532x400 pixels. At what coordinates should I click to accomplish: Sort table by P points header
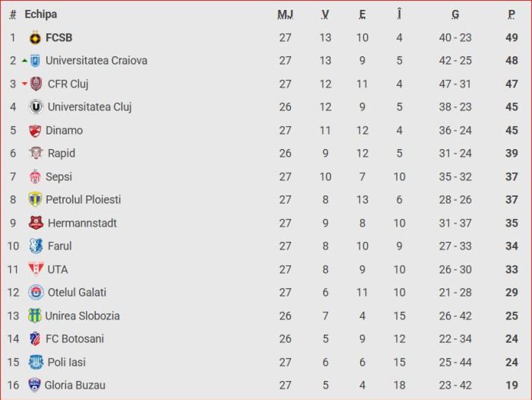coord(511,14)
